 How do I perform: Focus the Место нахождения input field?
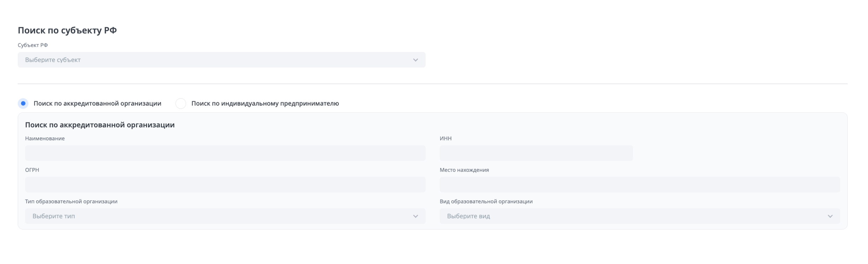[639, 185]
